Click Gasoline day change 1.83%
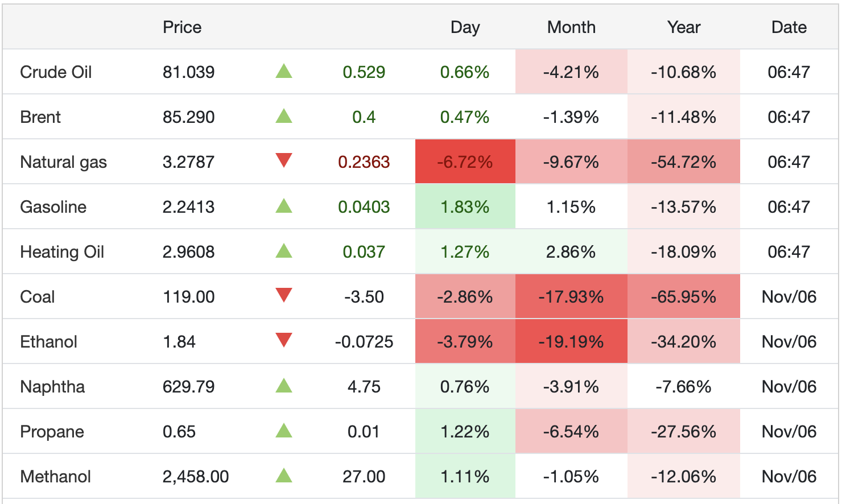842x504 pixels. pyautogui.click(x=465, y=207)
